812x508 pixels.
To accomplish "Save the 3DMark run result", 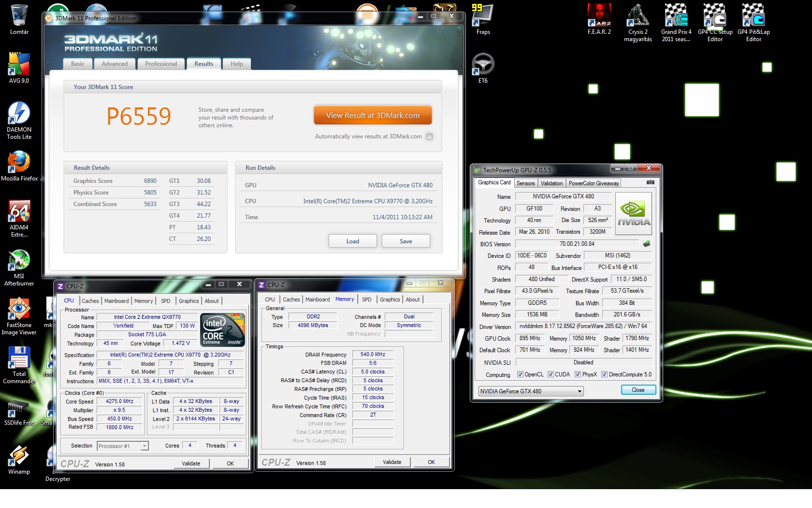I will pyautogui.click(x=406, y=241).
